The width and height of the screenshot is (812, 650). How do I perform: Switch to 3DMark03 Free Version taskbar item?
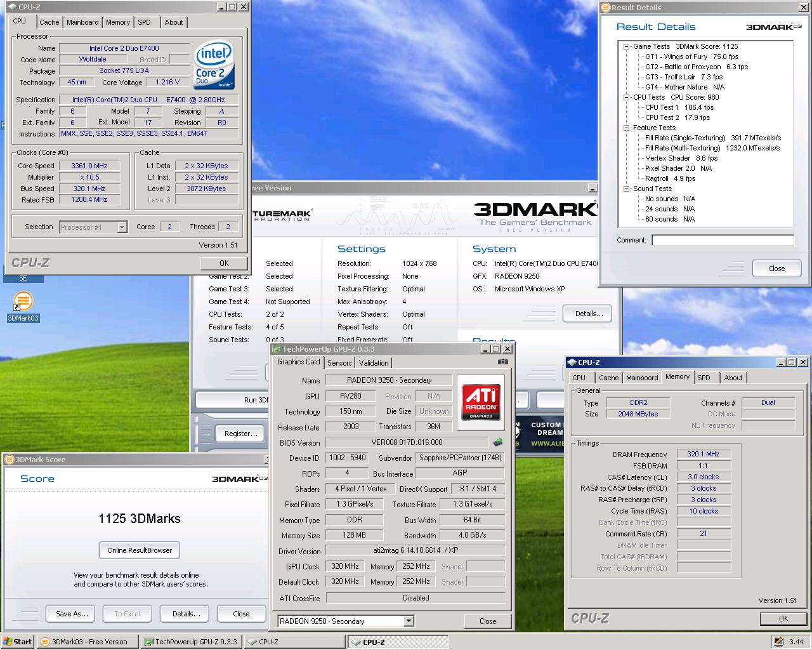click(88, 642)
